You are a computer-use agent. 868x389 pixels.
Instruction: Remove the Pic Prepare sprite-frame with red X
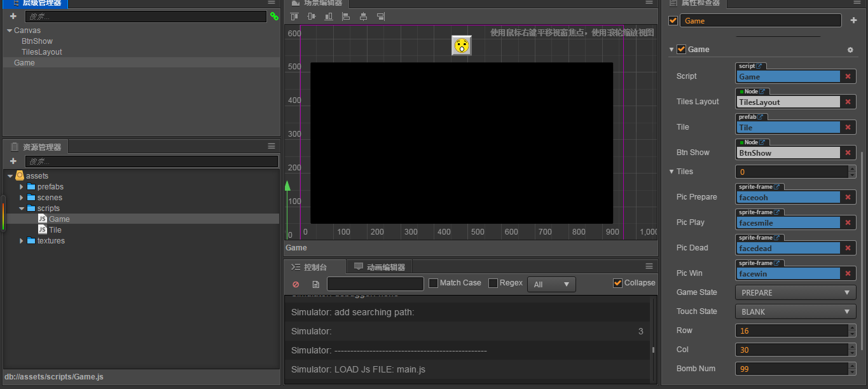click(848, 197)
